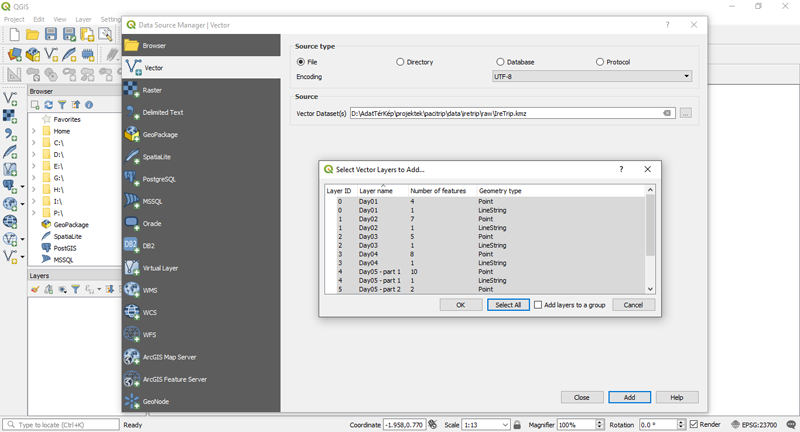The width and height of the screenshot is (800, 432).
Task: Click the Type to locate search field
Action: tap(61, 424)
